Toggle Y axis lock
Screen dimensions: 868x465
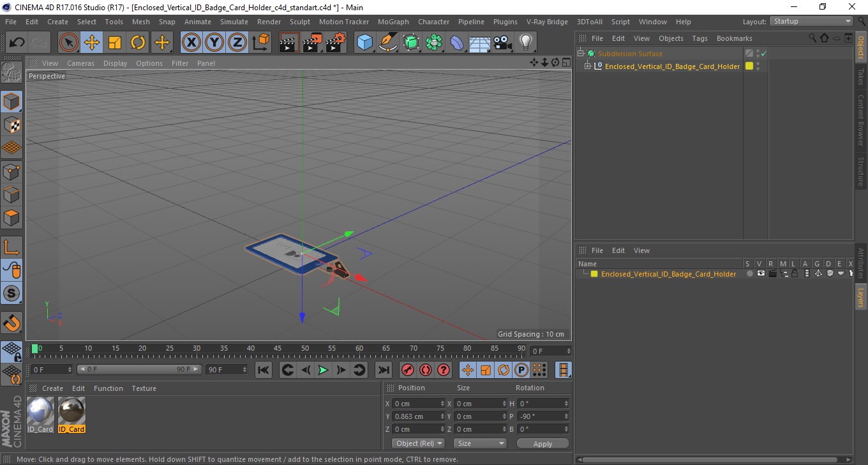pos(214,43)
